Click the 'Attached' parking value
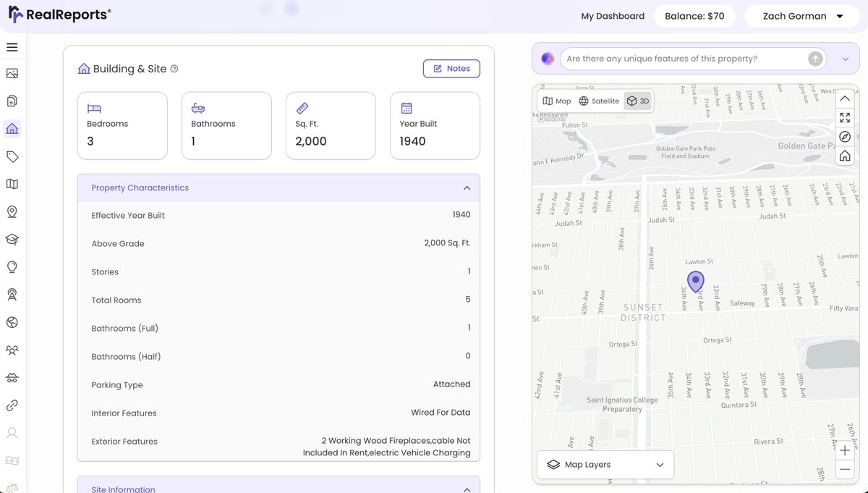This screenshot has height=493, width=868. [451, 384]
